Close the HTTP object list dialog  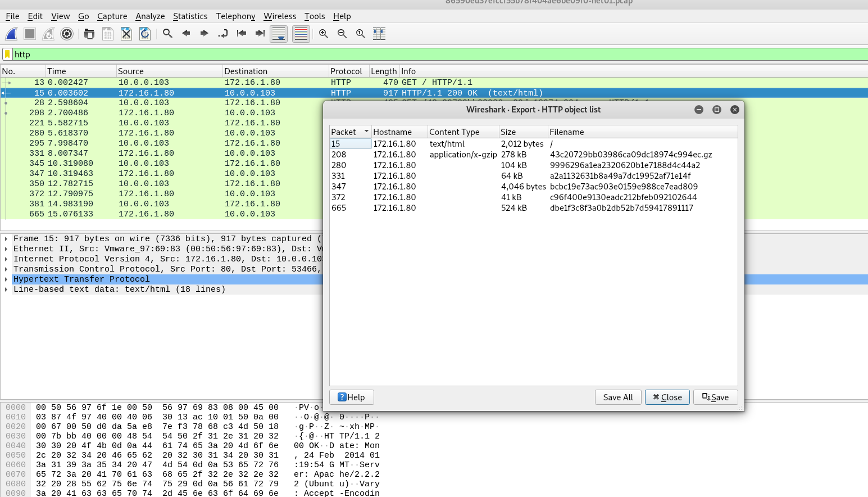[x=667, y=397]
